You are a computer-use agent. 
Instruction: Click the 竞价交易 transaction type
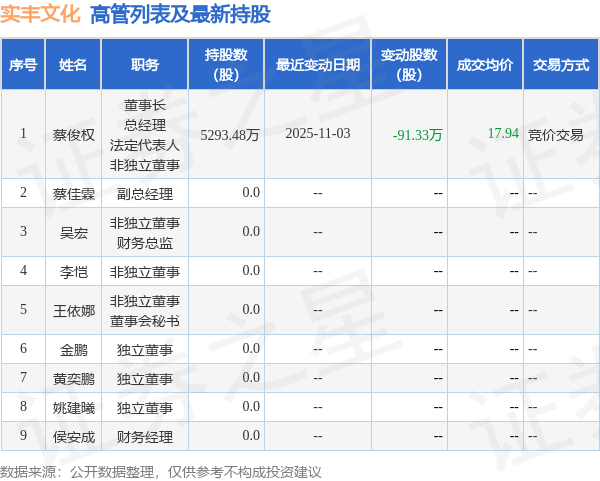[556, 135]
